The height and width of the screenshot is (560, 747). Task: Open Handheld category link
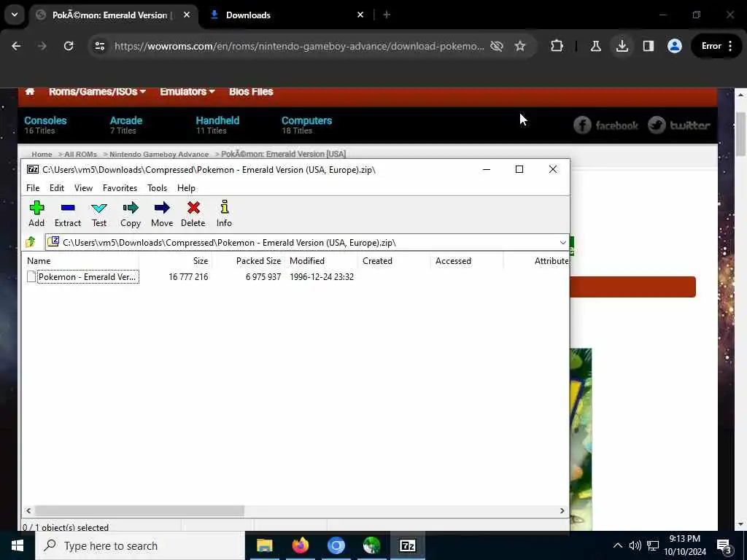[x=217, y=120]
